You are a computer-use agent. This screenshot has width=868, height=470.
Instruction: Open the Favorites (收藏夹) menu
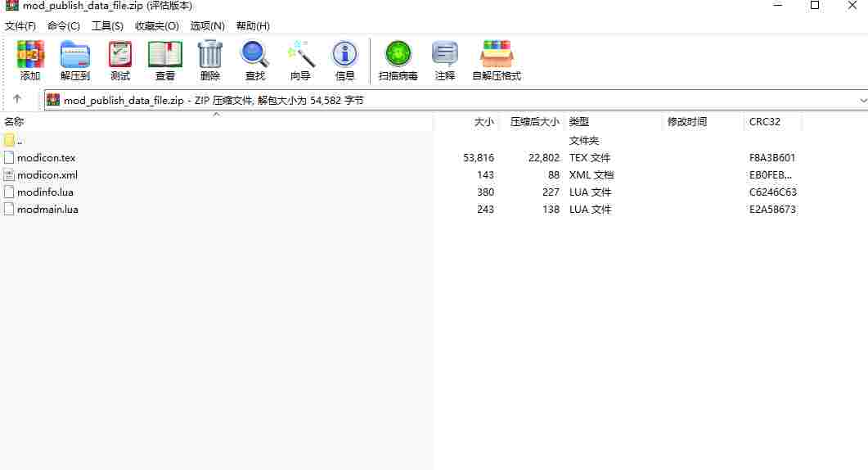coord(156,26)
